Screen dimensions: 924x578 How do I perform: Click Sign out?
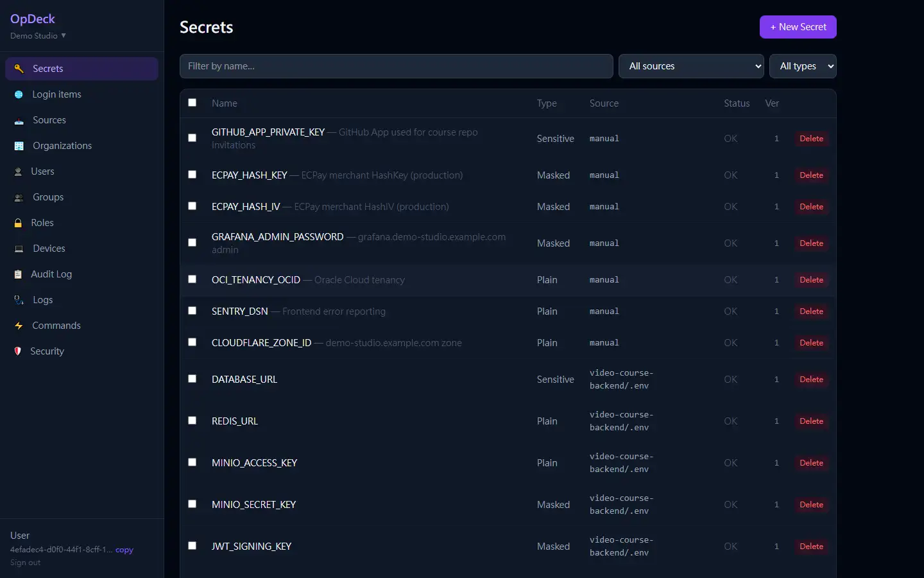point(25,563)
